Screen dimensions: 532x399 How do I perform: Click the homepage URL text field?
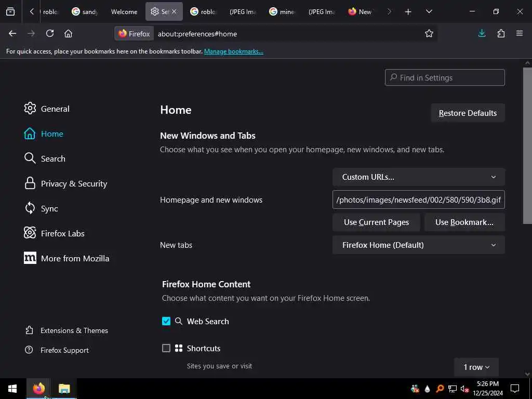click(418, 199)
